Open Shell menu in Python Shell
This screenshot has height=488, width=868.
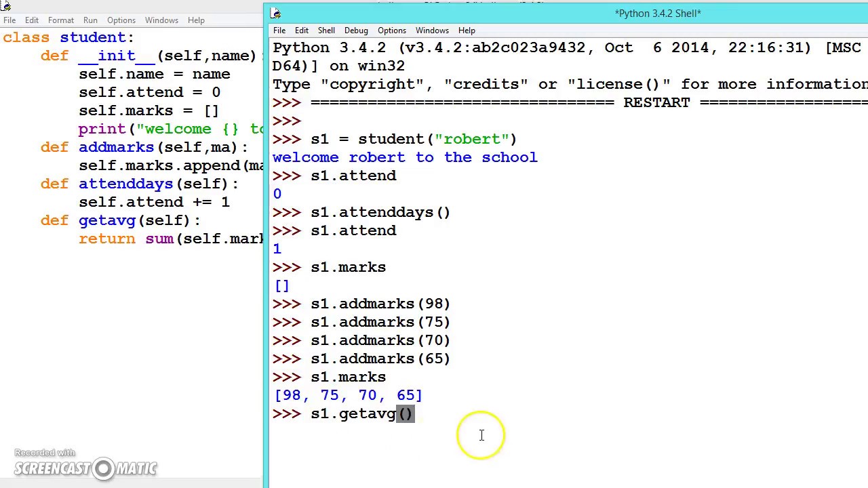[x=326, y=30]
